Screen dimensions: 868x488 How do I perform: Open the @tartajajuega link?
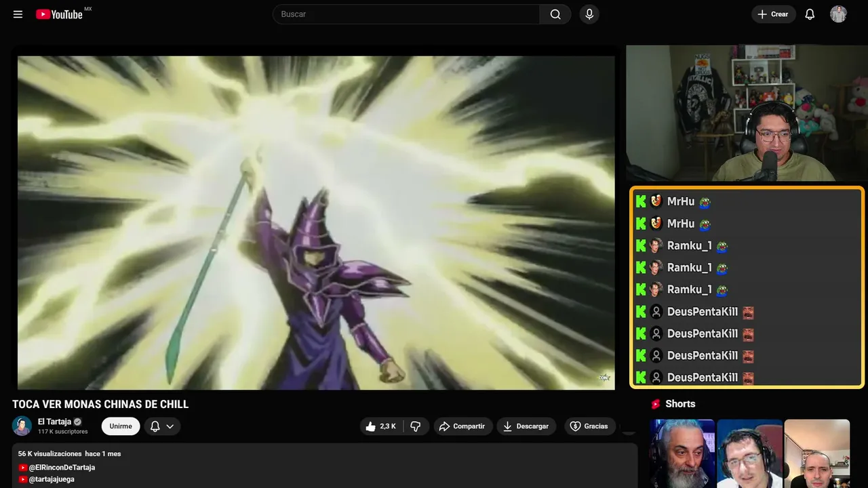coord(52,479)
